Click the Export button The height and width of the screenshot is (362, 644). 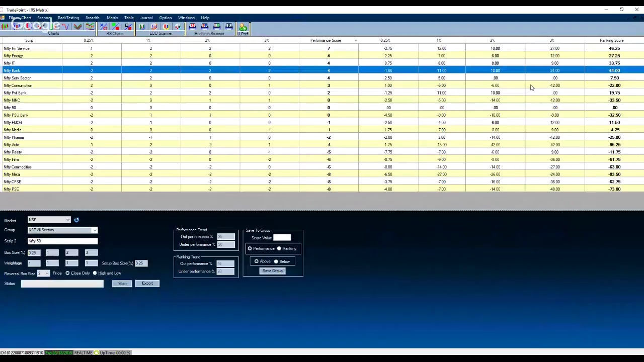tap(147, 284)
